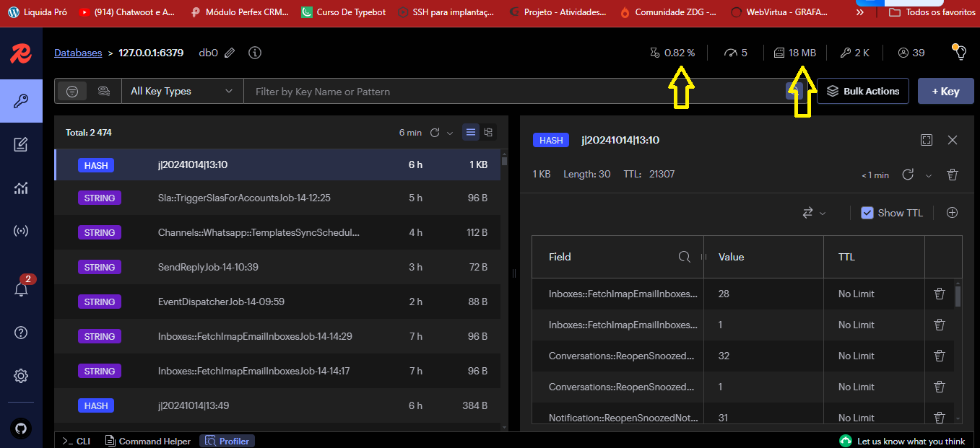980x448 pixels.
Task: Select EventDispatcherJob-14-09:59 key
Action: pos(277,302)
